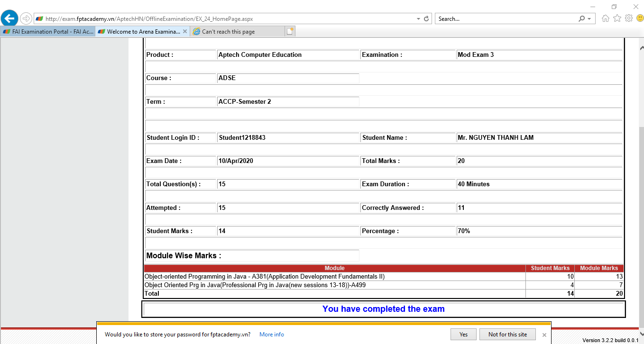This screenshot has width=644, height=344.
Task: Click the Search box
Action: pyautogui.click(x=506, y=19)
